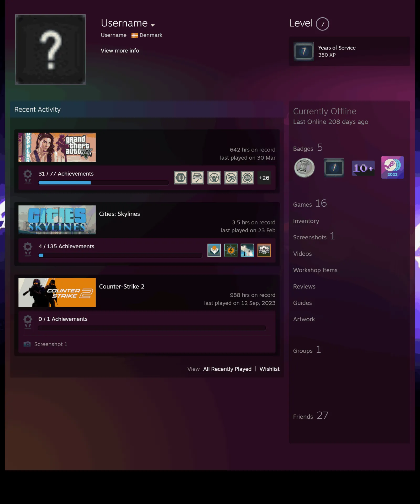This screenshot has width=420, height=504.
Task: Open the 10+ games collector badge
Action: pyautogui.click(x=363, y=168)
